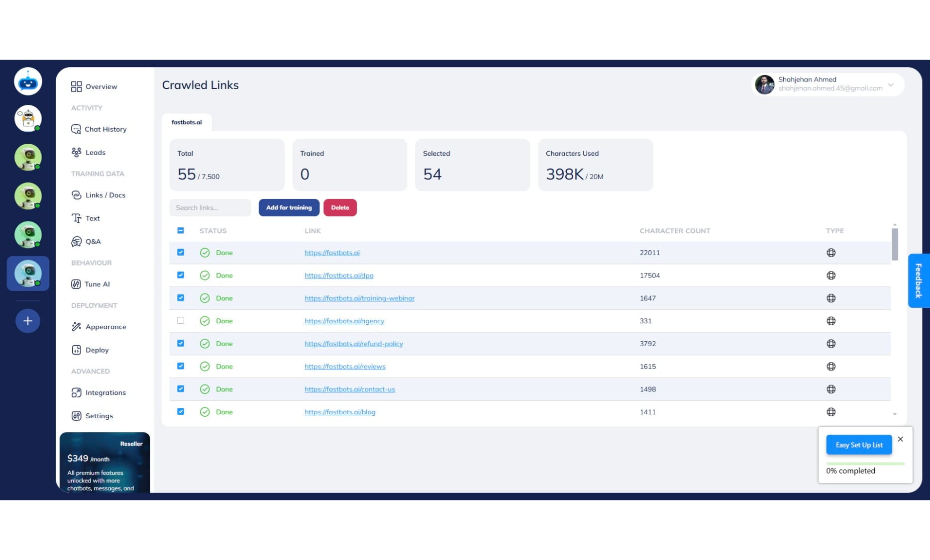Open the Q&A training section
Viewport: 930px width, 560px height.
pos(93,241)
